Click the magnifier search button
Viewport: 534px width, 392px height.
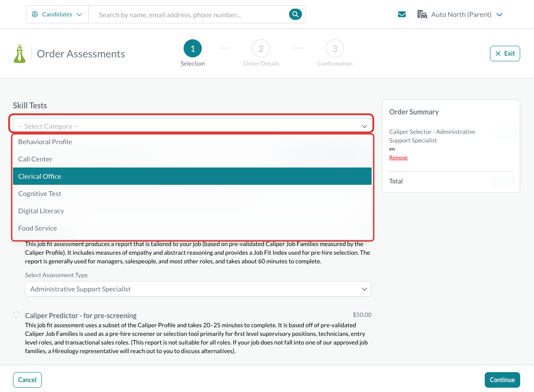(295, 14)
